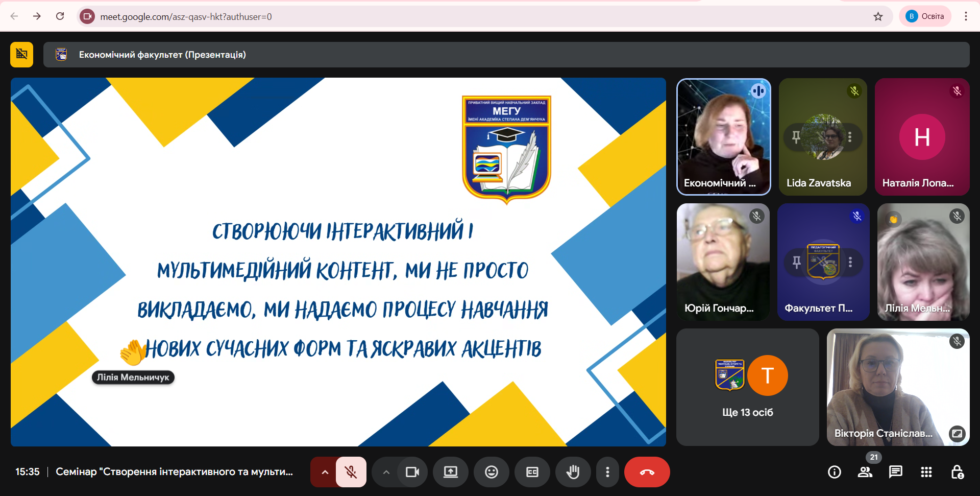Image resolution: width=980 pixels, height=496 pixels.
Task: Toggle closed captions
Action: tap(532, 472)
